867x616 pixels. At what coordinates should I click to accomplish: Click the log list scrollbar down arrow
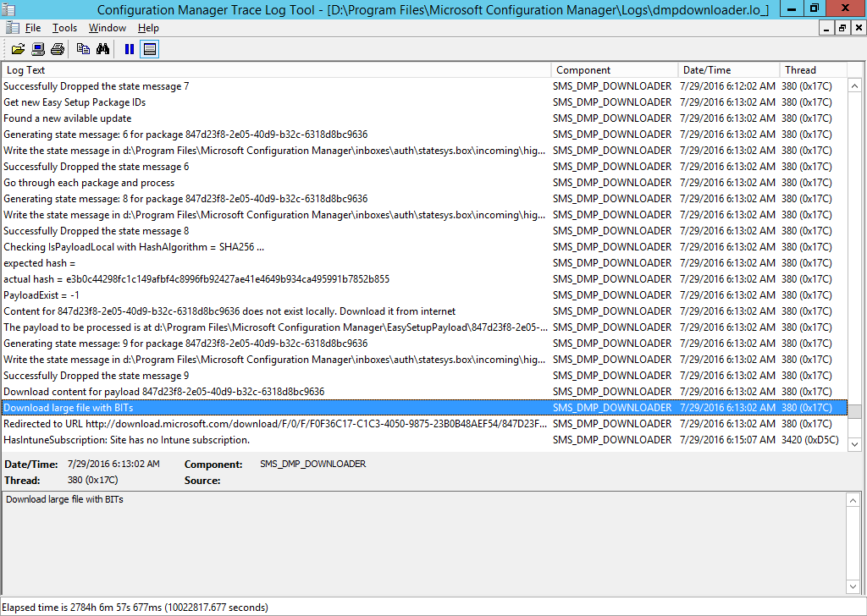(854, 443)
